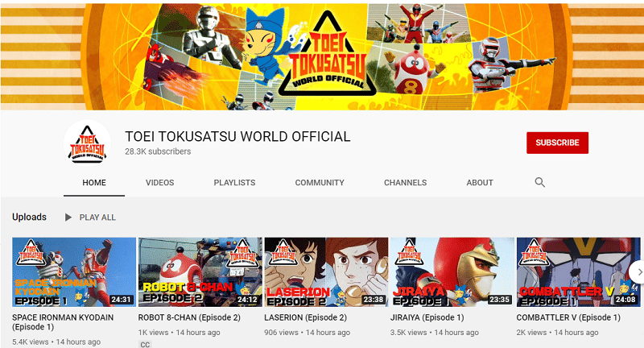The height and width of the screenshot is (348, 644).
Task: Click the 1K views text
Action: pyautogui.click(x=153, y=333)
